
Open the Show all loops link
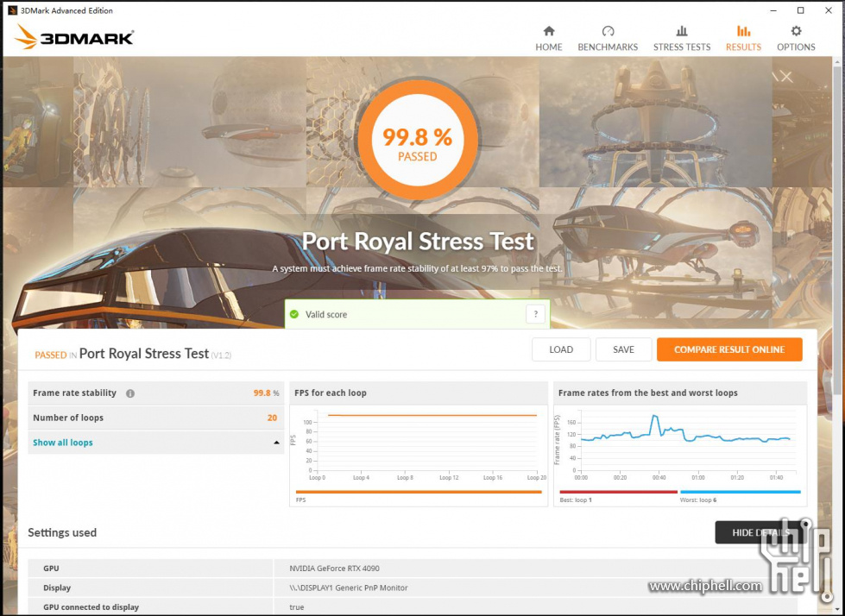point(62,443)
